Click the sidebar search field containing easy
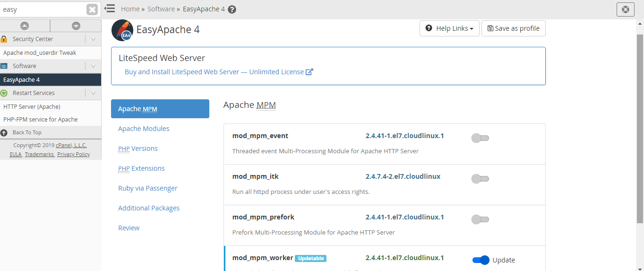644x271 pixels. [x=43, y=9]
